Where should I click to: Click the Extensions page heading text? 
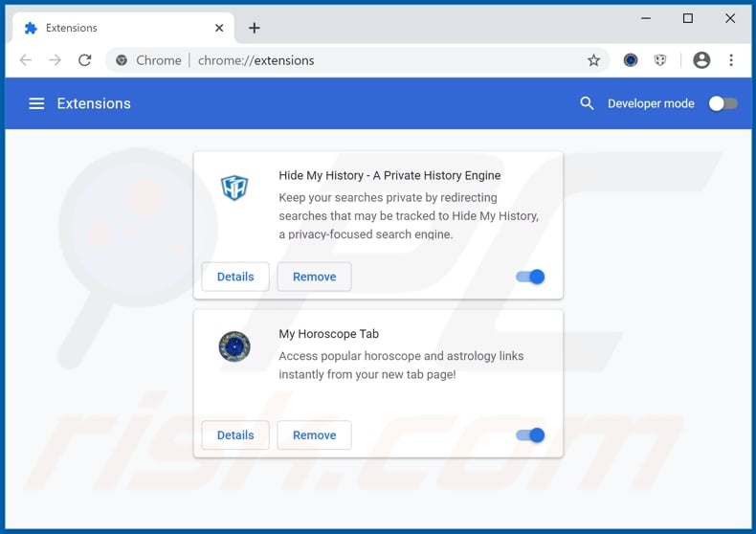pyautogui.click(x=94, y=103)
